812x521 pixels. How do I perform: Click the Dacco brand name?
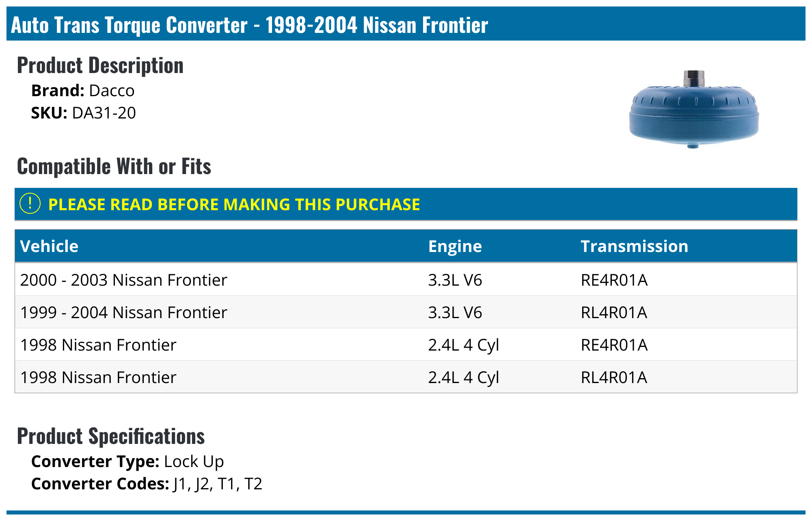coord(112,90)
